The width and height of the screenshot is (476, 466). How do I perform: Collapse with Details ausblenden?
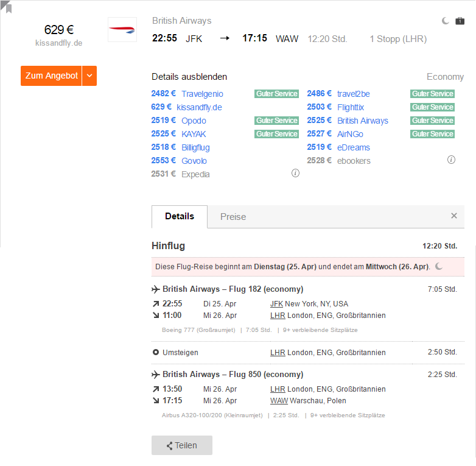(x=189, y=77)
